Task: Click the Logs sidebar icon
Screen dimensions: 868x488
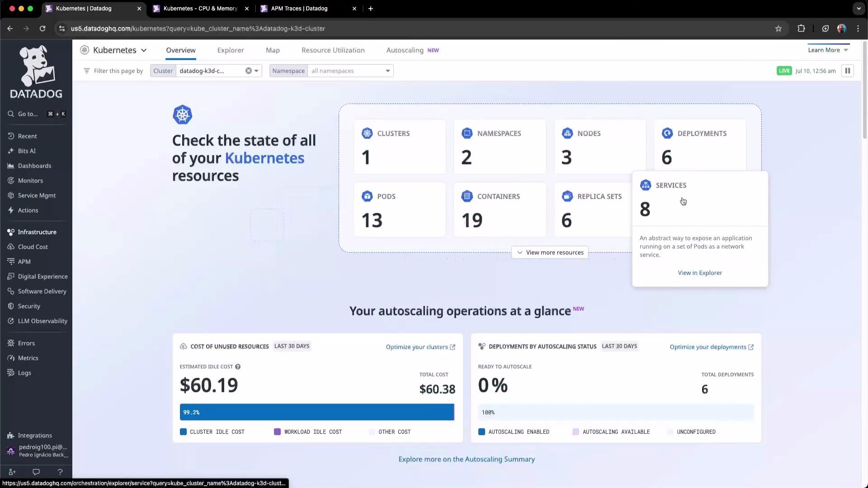Action: pos(11,373)
